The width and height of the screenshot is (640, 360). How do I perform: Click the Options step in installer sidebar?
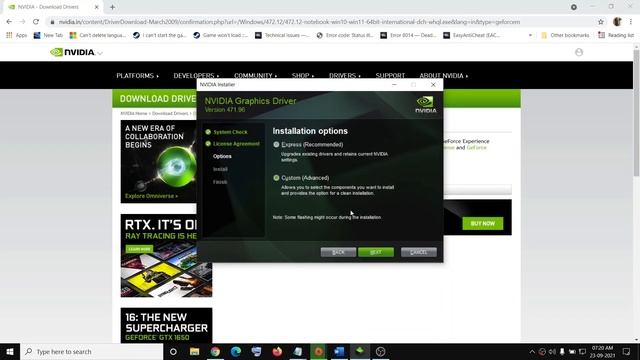tap(222, 156)
